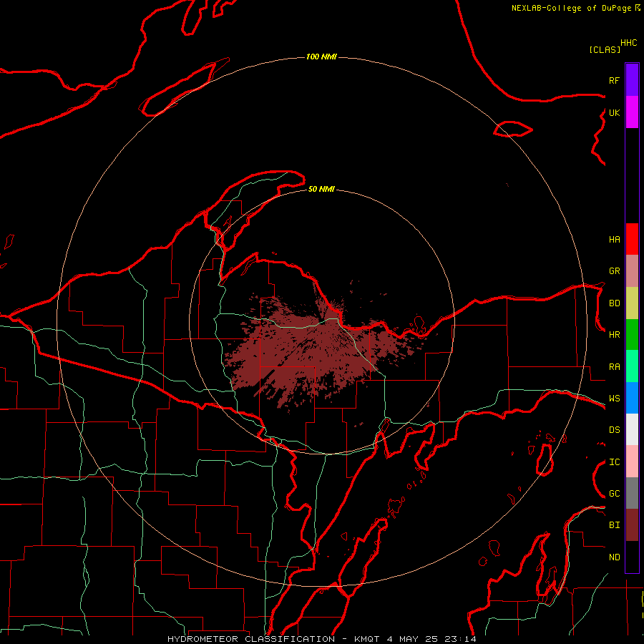Click the GC legend label
The height and width of the screenshot is (644, 644).
click(614, 494)
